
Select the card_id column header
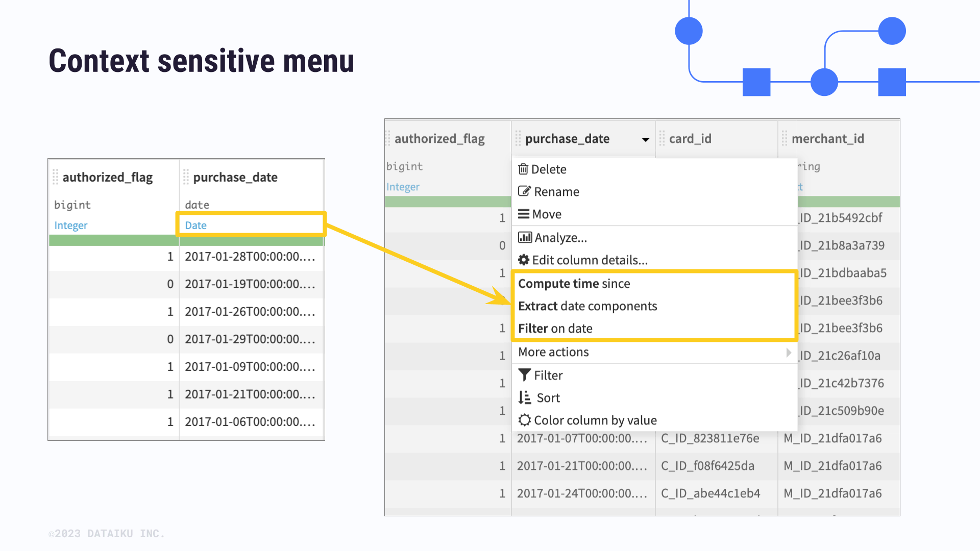(690, 138)
